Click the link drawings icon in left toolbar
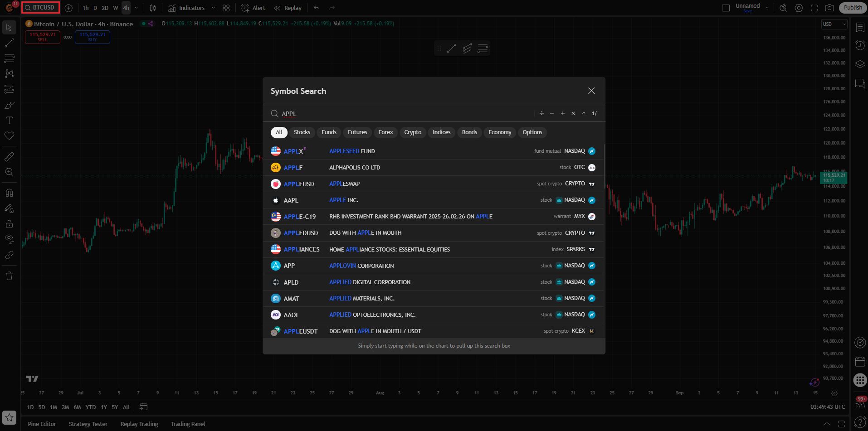Viewport: 868px width, 431px height. (9, 255)
